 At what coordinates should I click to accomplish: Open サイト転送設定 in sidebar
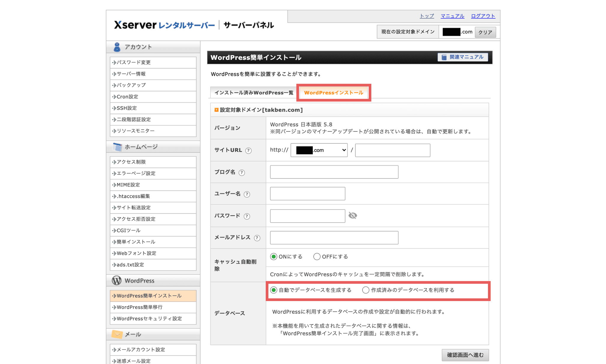[153, 208]
